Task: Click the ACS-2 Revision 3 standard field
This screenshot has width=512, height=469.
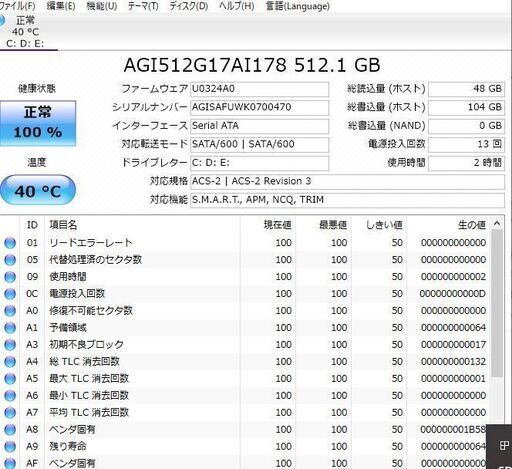Action: click(x=347, y=181)
